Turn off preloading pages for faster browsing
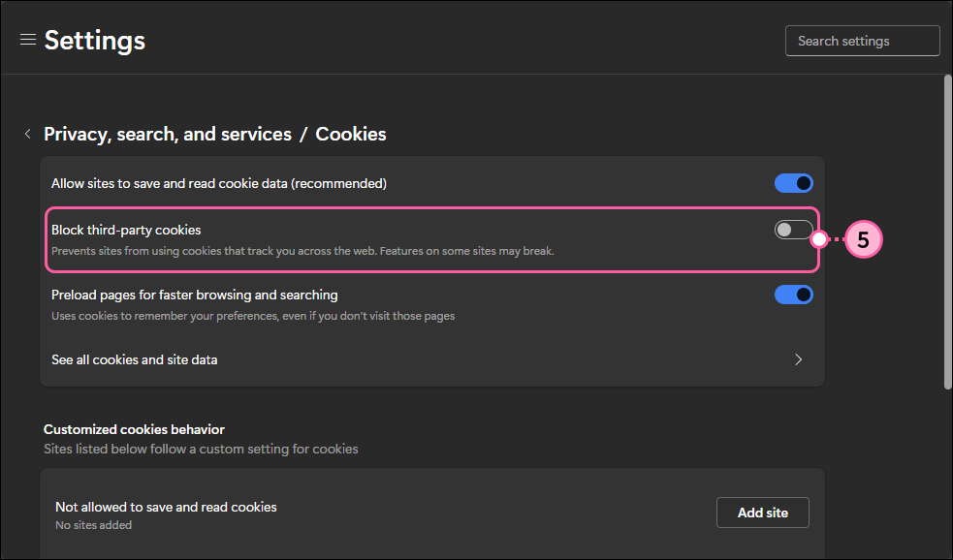The width and height of the screenshot is (953, 560). [x=794, y=295]
